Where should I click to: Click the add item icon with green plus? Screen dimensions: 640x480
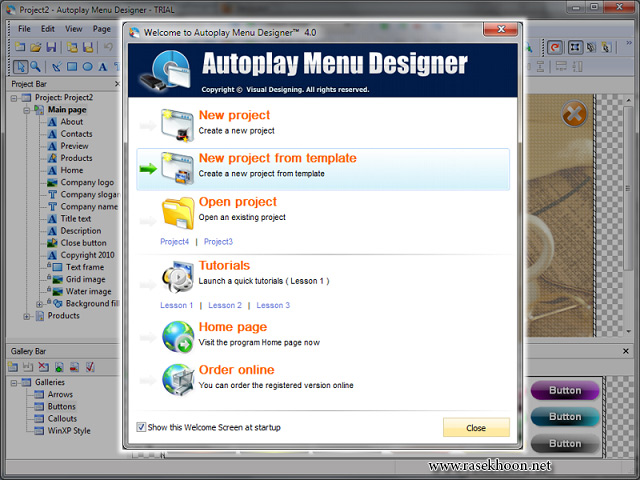(x=59, y=367)
